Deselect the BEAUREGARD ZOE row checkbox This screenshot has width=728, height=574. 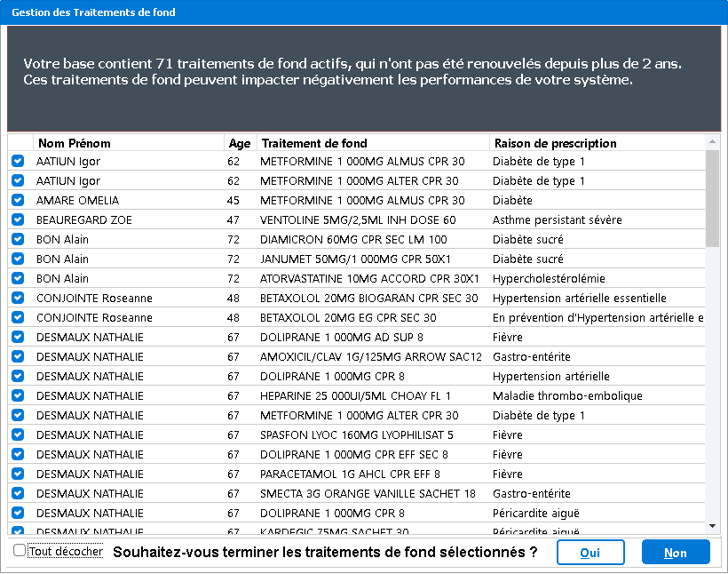tap(18, 219)
